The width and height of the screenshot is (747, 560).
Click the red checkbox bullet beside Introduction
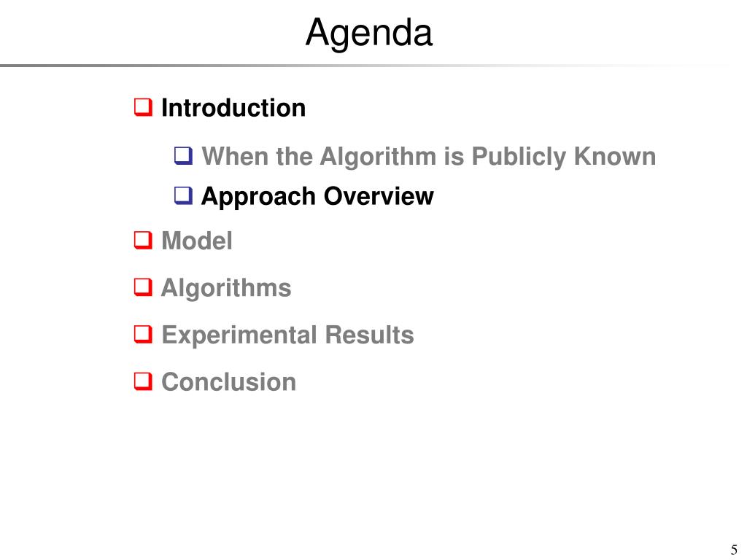144,107
